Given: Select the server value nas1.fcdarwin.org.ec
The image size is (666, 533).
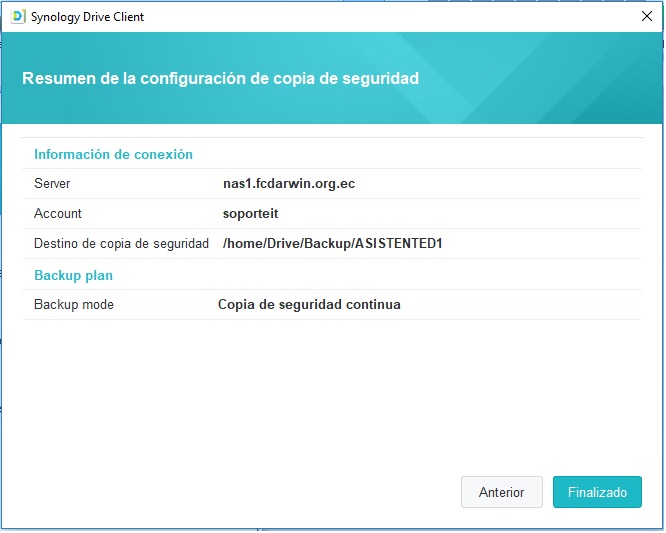Looking at the screenshot, I should point(290,184).
